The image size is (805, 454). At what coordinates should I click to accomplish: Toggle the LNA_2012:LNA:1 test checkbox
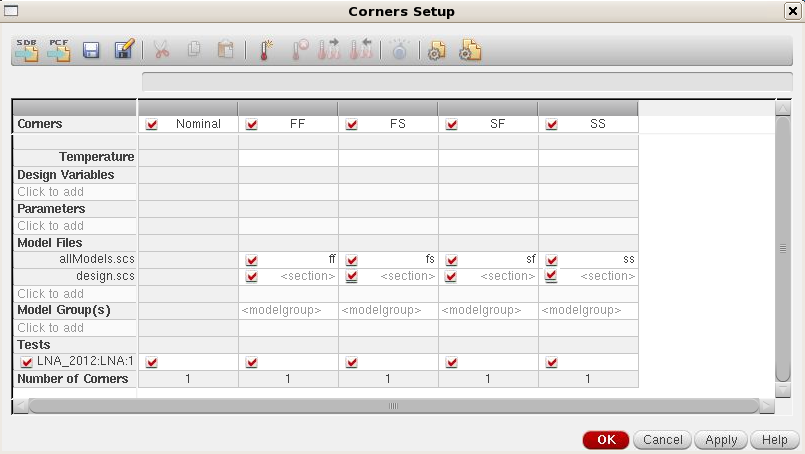coord(27,362)
